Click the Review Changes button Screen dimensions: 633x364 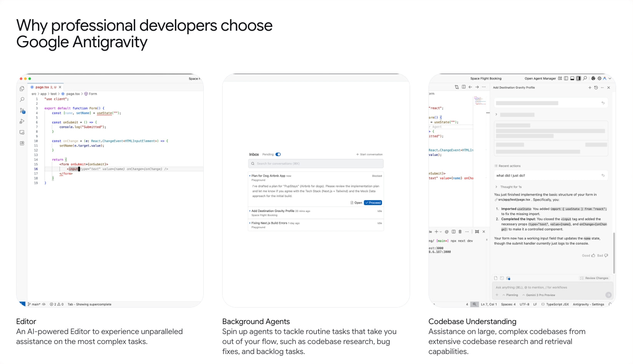pyautogui.click(x=594, y=278)
